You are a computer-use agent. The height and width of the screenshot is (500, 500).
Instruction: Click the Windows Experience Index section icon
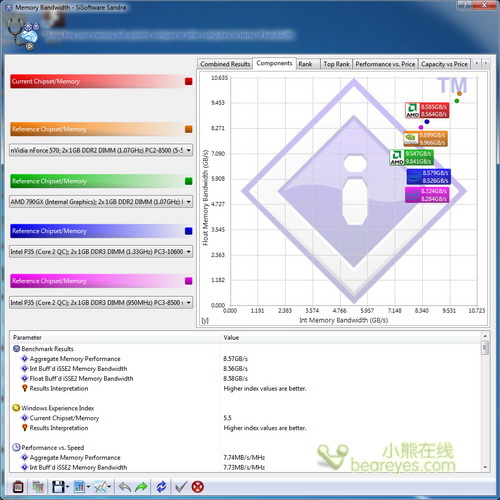[x=16, y=408]
